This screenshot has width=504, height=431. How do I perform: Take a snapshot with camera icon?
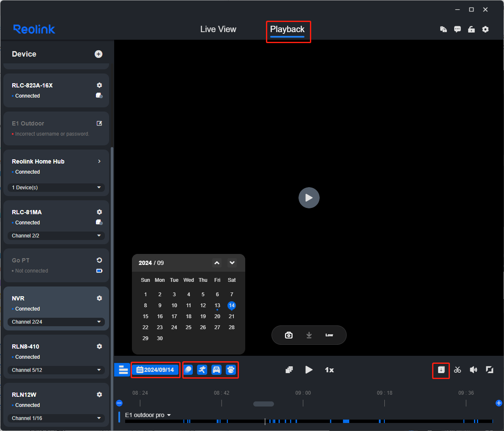point(289,336)
